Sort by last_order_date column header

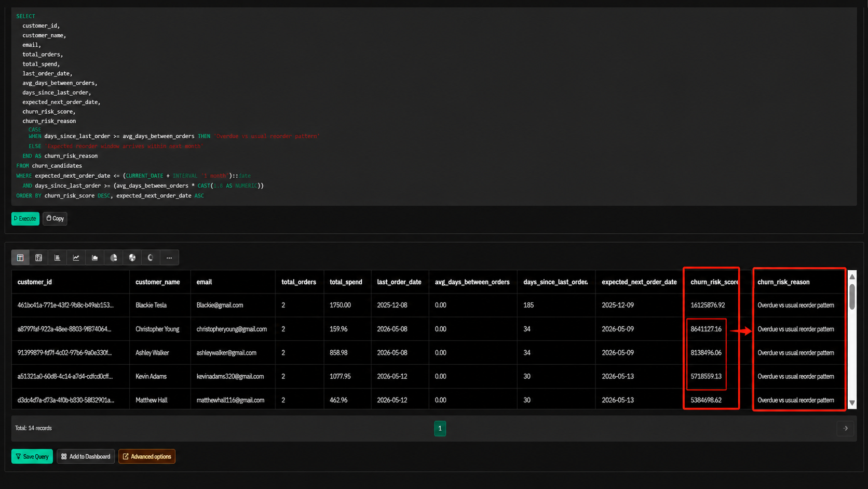click(x=399, y=282)
